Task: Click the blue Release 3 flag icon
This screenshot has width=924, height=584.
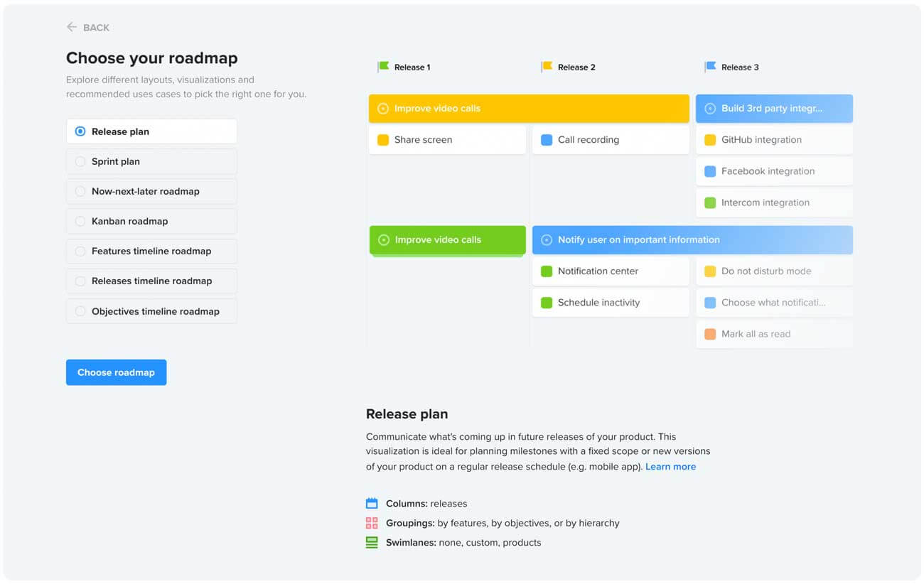Action: (x=710, y=67)
